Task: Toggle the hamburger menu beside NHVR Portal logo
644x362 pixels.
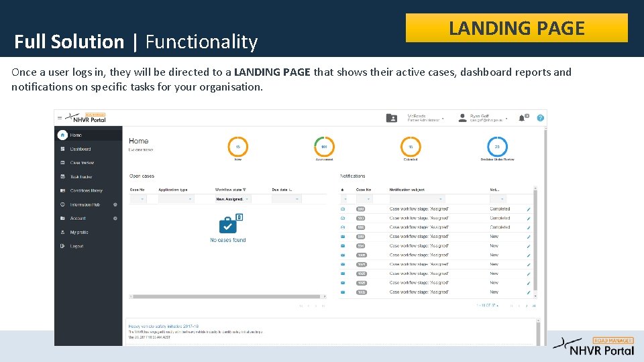Action: point(60,118)
